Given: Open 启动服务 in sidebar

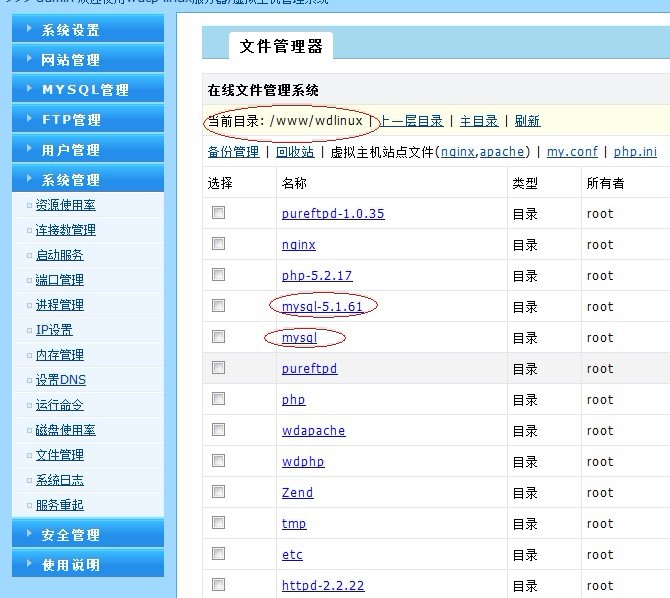Looking at the screenshot, I should pyautogui.click(x=59, y=255).
